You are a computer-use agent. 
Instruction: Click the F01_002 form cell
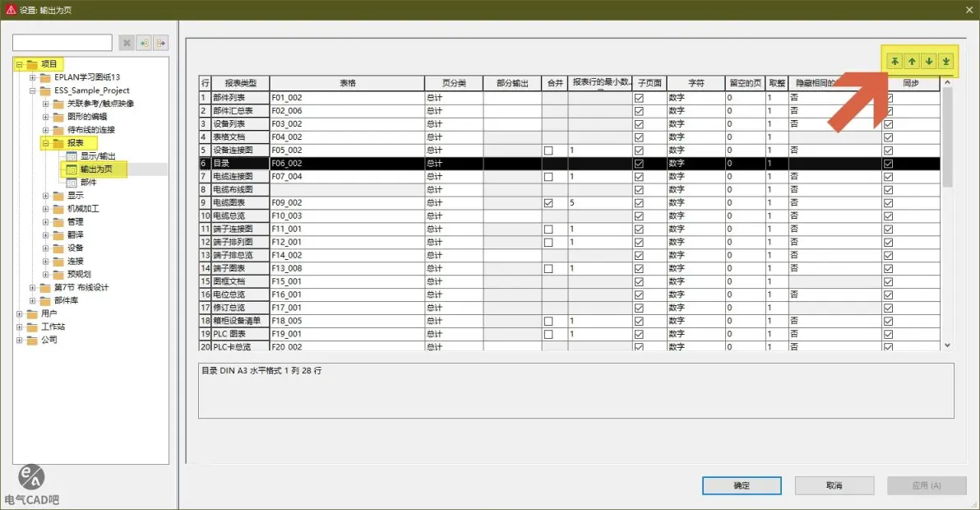[x=347, y=98]
